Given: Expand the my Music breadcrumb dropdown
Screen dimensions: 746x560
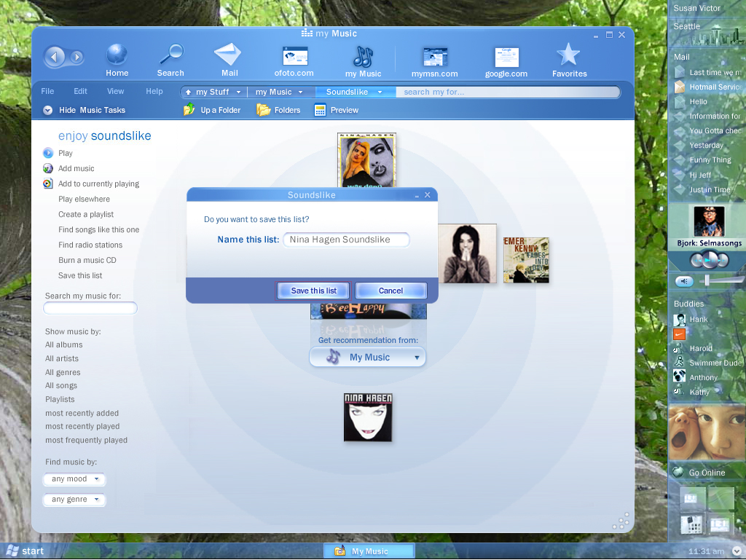Looking at the screenshot, I should tap(300, 92).
